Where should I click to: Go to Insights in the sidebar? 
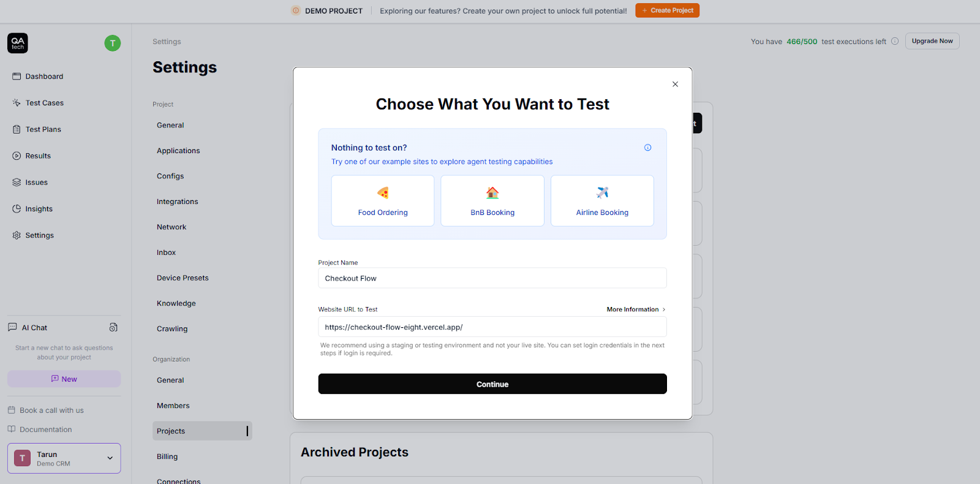tap(39, 209)
